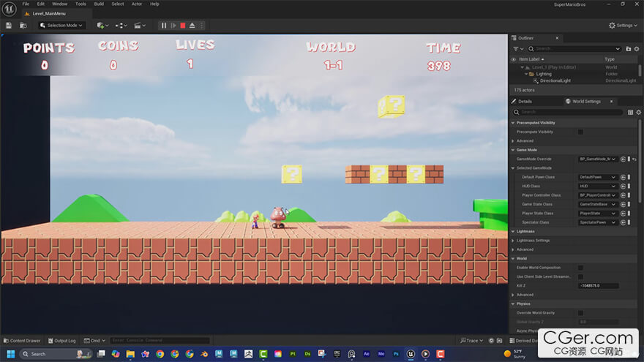This screenshot has height=362, width=644.
Task: Open the Selection Mode dropdown
Action: click(x=61, y=26)
